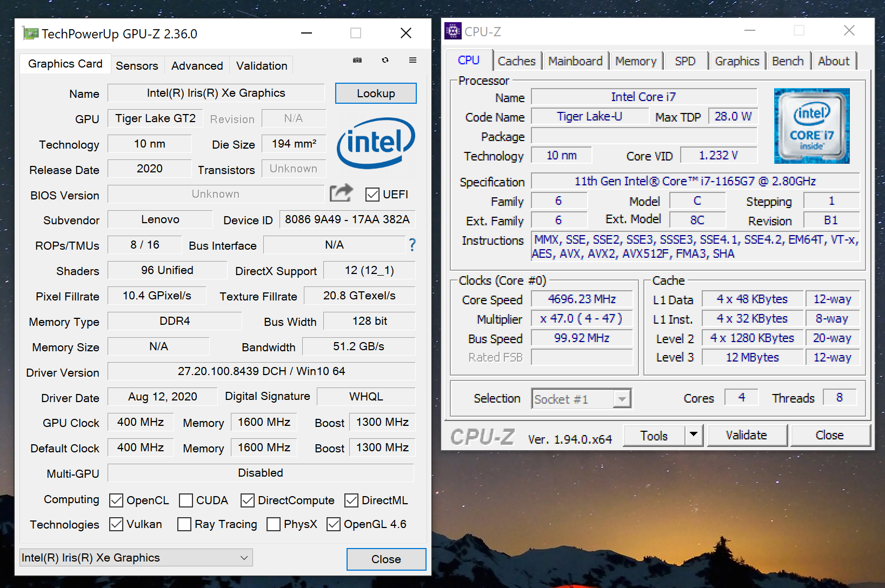Viewport: 885px width, 588px height.
Task: Switch to the Validation tab in GPU-Z
Action: click(262, 66)
